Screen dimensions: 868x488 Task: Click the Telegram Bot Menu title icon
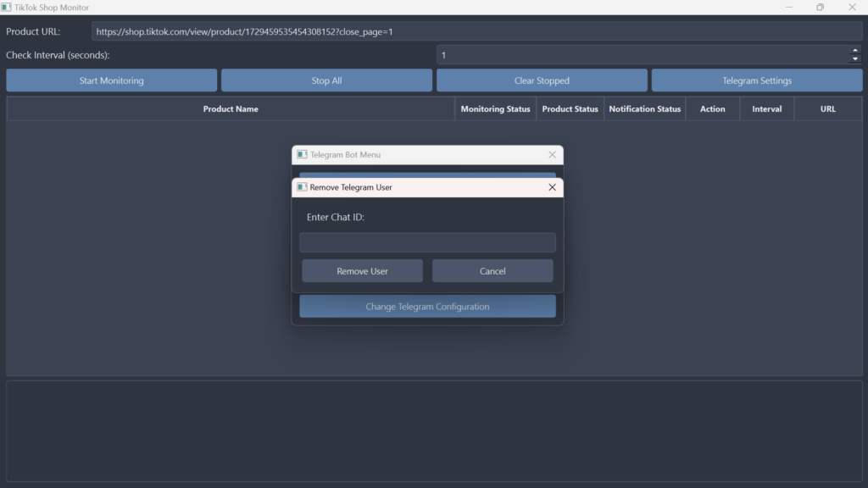pyautogui.click(x=302, y=154)
